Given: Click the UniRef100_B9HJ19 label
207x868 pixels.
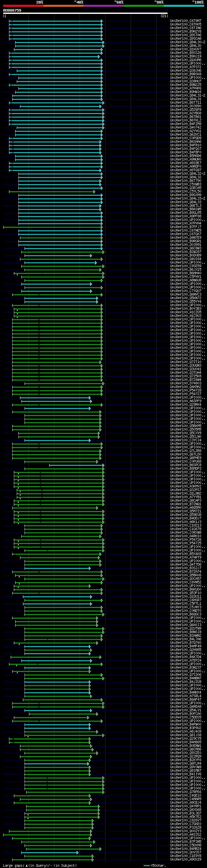Looking at the screenshot, I should point(186,57).
